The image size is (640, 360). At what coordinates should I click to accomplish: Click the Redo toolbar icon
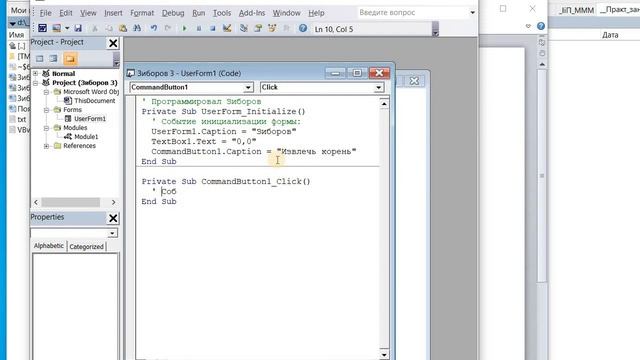coord(168,28)
